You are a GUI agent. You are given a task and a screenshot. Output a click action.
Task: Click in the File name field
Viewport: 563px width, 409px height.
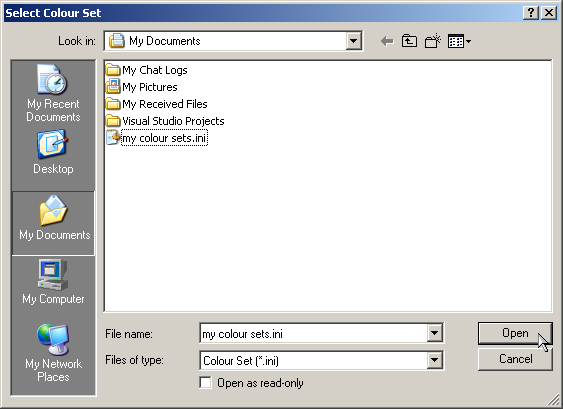[313, 334]
